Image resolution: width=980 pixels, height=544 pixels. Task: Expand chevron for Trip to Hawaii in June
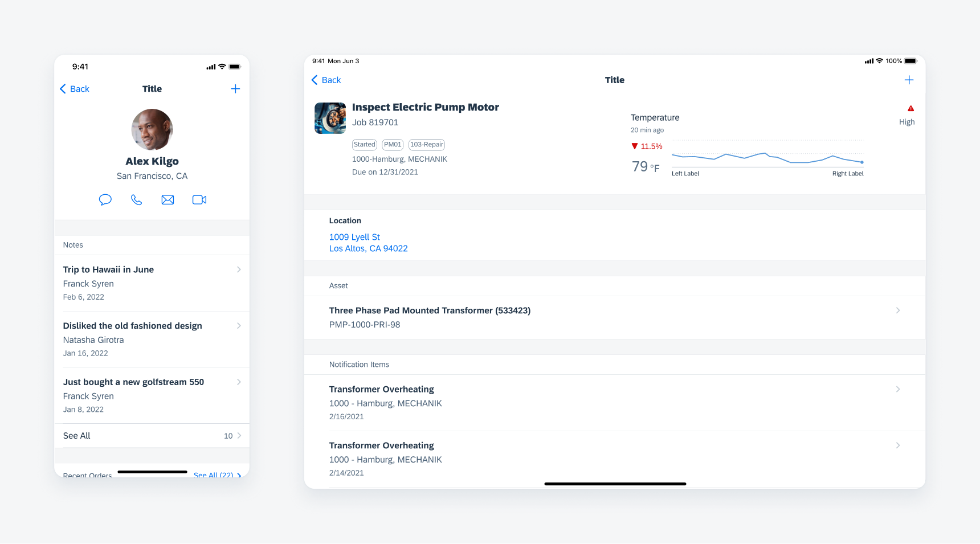tap(239, 269)
